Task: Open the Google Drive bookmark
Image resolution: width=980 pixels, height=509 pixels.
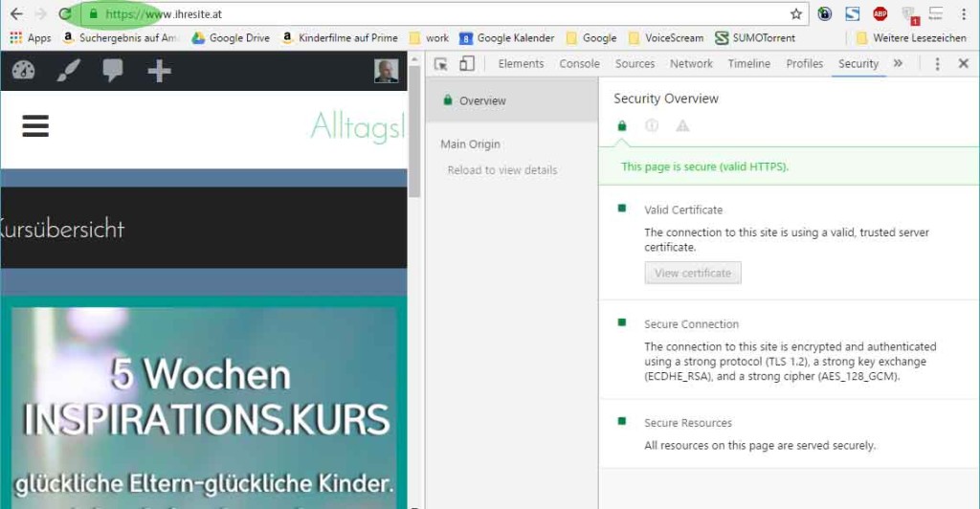Action: pos(231,38)
